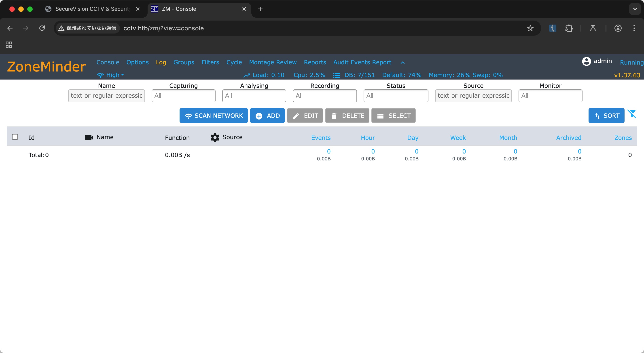Click the Cpu: 2.5% status text
The image size is (644, 353).
pyautogui.click(x=309, y=75)
